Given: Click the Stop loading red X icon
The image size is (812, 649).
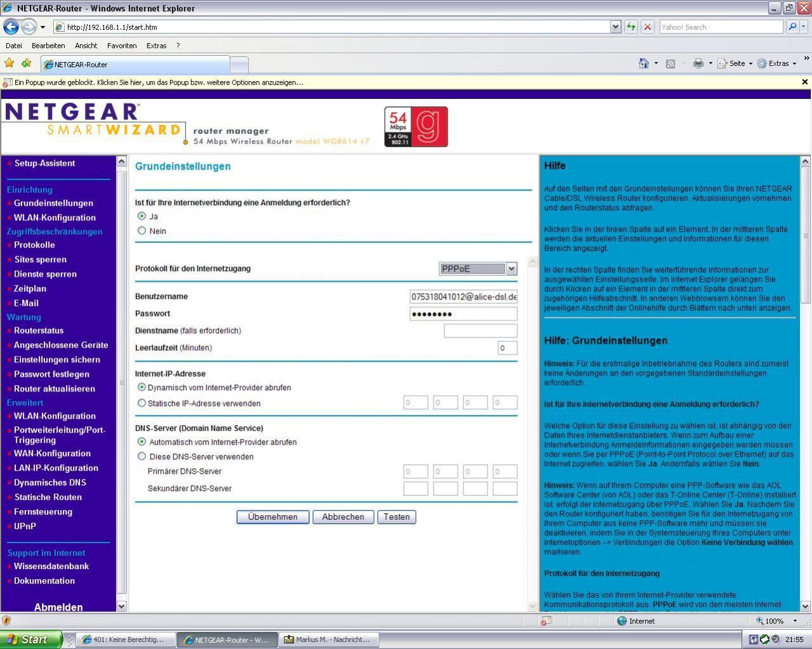Looking at the screenshot, I should coord(648,27).
